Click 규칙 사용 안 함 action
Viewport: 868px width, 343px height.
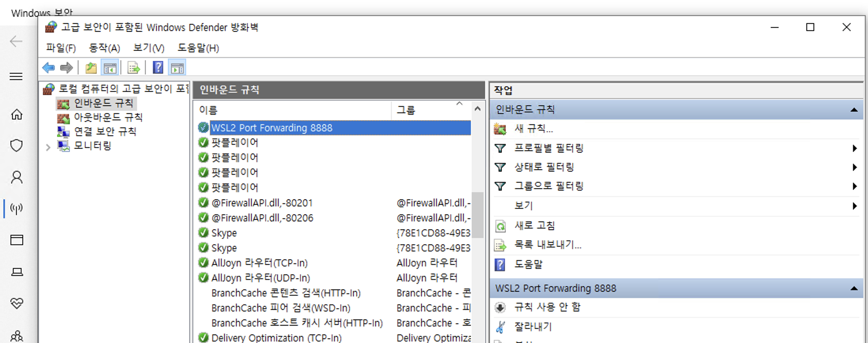pos(547,307)
